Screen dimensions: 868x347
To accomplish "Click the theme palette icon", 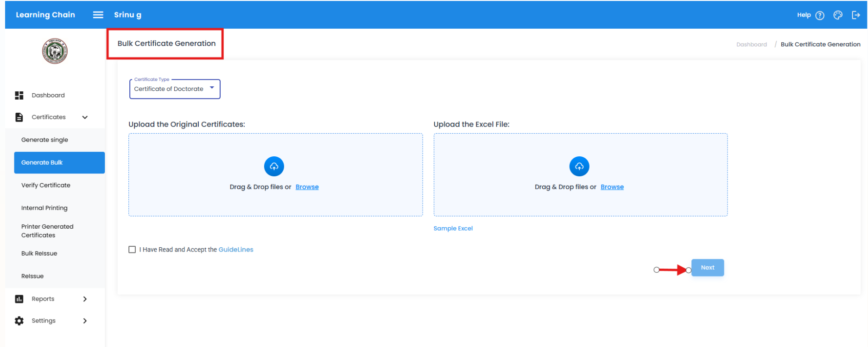I will (838, 15).
